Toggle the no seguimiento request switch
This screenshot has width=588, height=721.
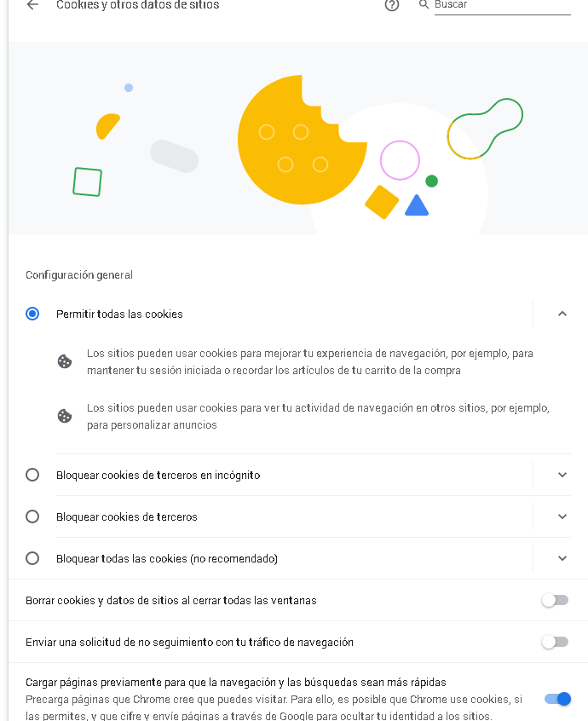555,642
